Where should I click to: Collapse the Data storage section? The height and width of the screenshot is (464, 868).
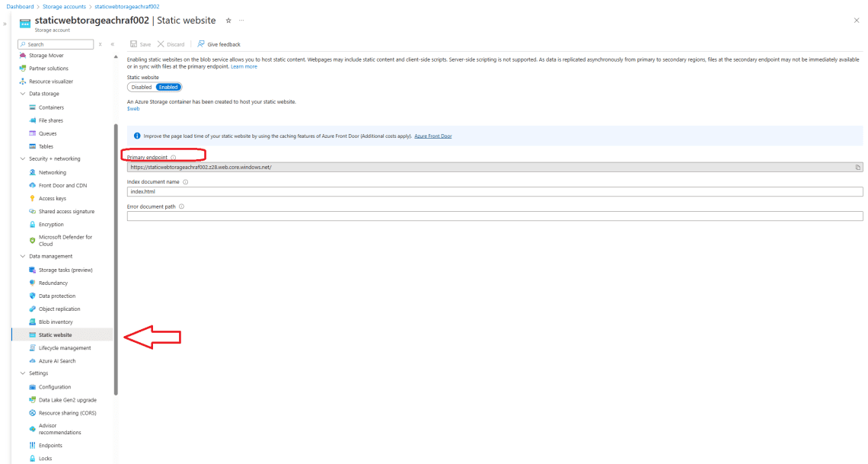coord(23,94)
